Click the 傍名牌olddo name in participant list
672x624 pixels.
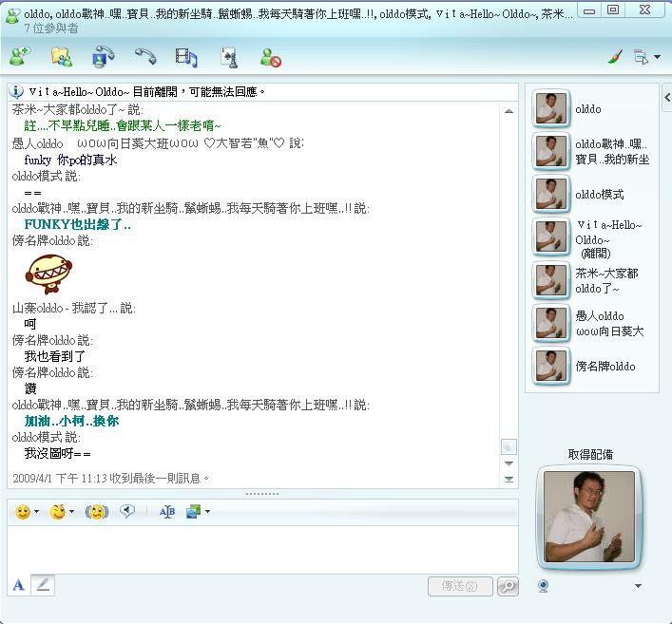(x=605, y=367)
